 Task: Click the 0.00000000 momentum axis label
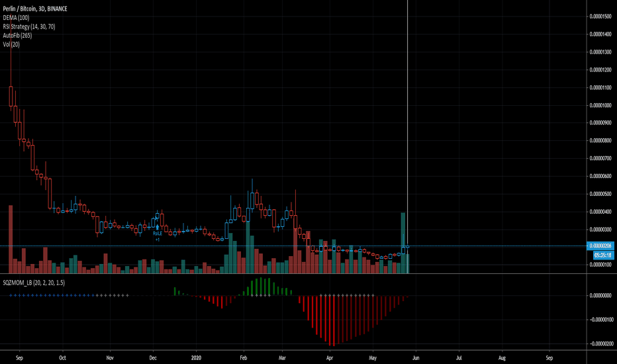(600, 295)
